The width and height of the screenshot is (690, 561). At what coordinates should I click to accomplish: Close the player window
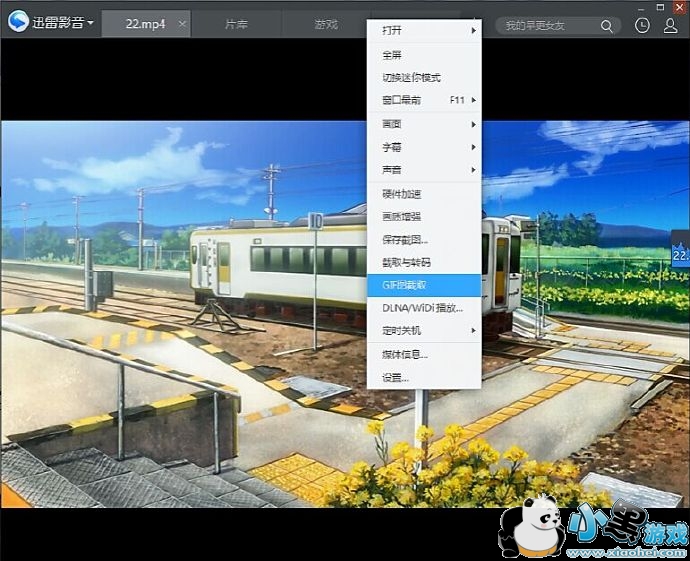(x=680, y=7)
